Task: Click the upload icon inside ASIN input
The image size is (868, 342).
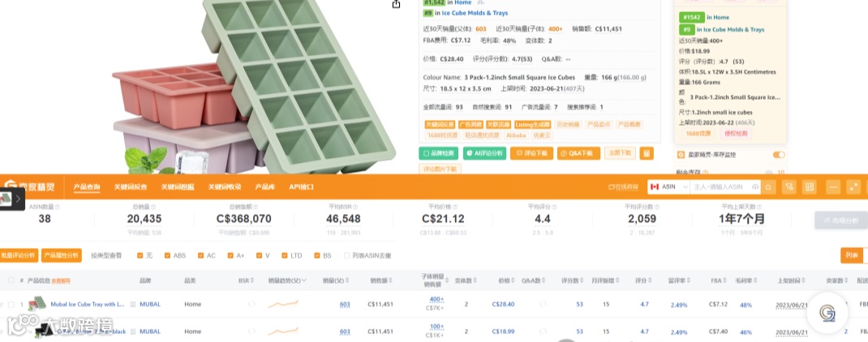Action: coord(755,187)
